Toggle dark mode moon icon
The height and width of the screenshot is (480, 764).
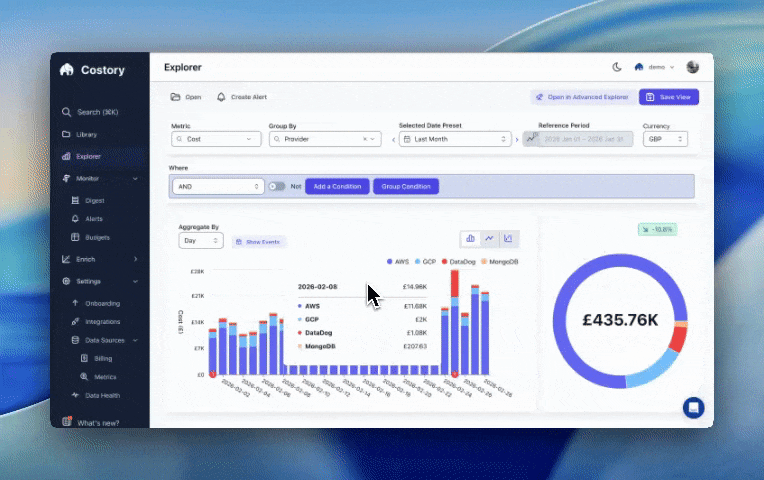click(617, 67)
